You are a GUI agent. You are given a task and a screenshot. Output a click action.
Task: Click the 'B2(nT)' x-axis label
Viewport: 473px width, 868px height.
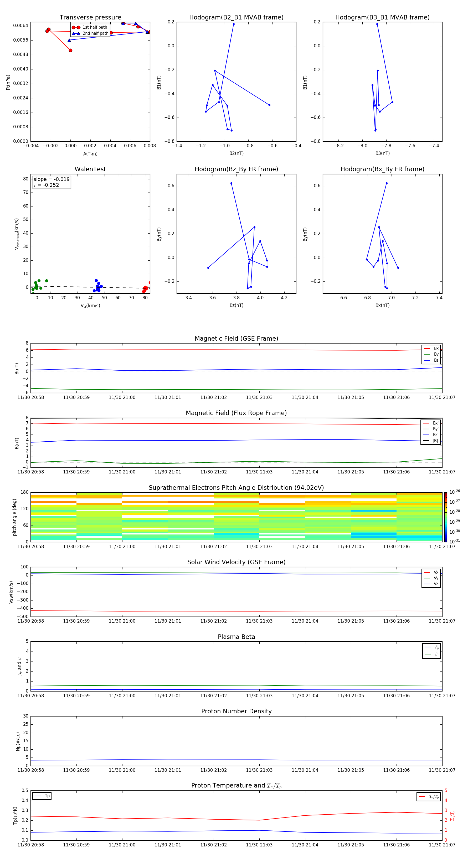236,153
